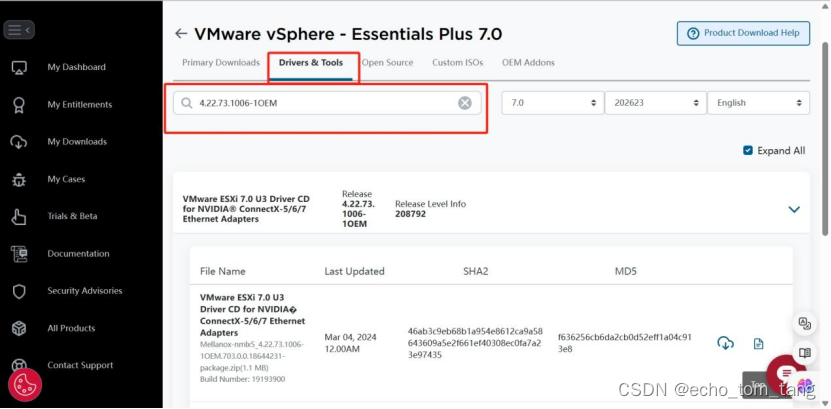Image resolution: width=831 pixels, height=409 pixels.
Task: Click the My Cases bug icon
Action: 19,179
